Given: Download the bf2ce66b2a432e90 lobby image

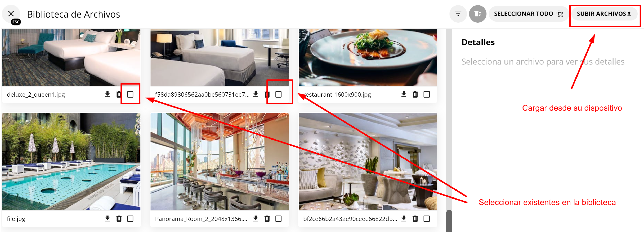Looking at the screenshot, I should click(x=404, y=218).
